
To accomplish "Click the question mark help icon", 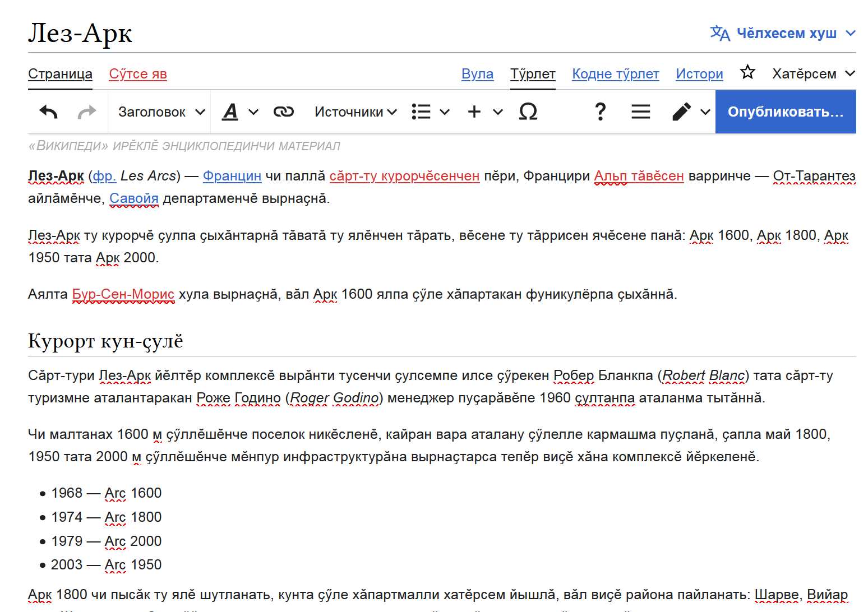I will tap(600, 112).
